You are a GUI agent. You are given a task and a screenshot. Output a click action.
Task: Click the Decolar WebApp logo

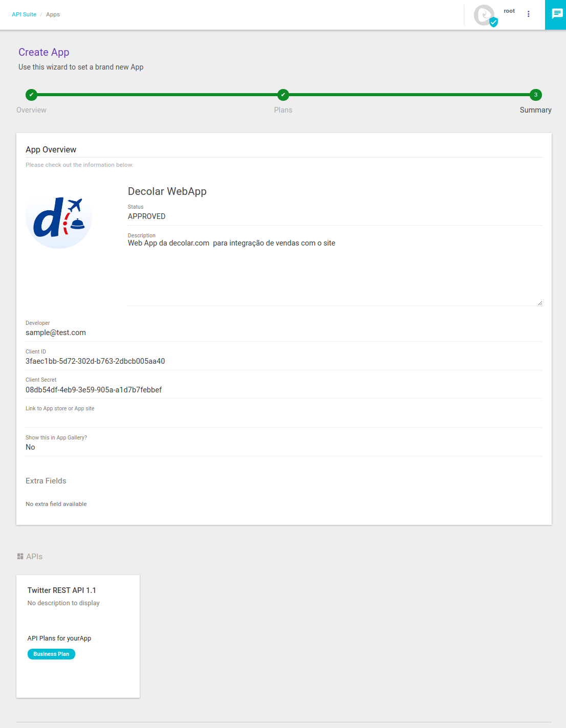click(x=59, y=220)
